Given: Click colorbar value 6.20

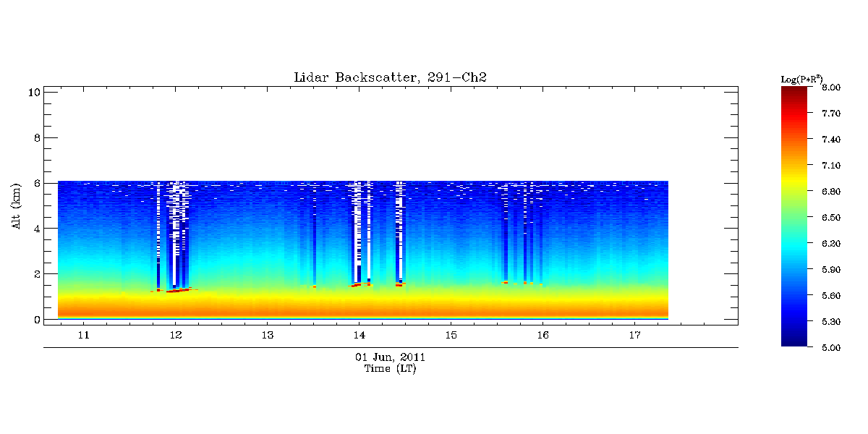Looking at the screenshot, I should pyautogui.click(x=830, y=244).
